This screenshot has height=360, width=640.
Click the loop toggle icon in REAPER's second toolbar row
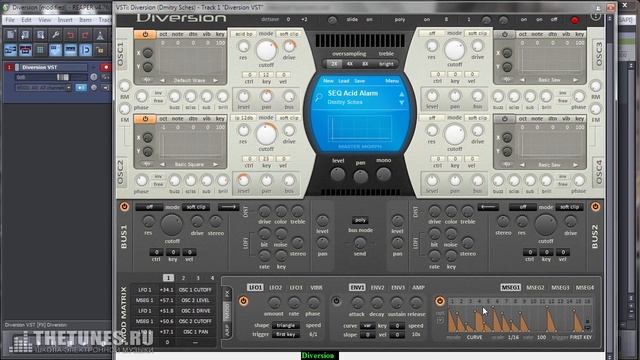[85, 50]
